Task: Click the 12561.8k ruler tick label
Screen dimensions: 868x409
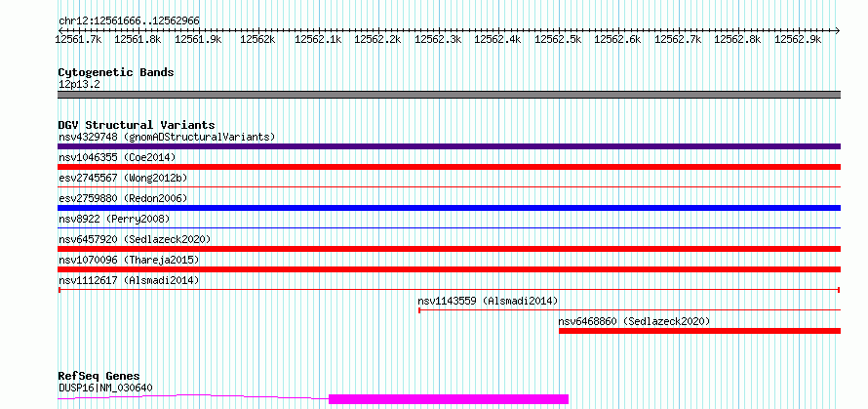Action: pyautogui.click(x=138, y=39)
